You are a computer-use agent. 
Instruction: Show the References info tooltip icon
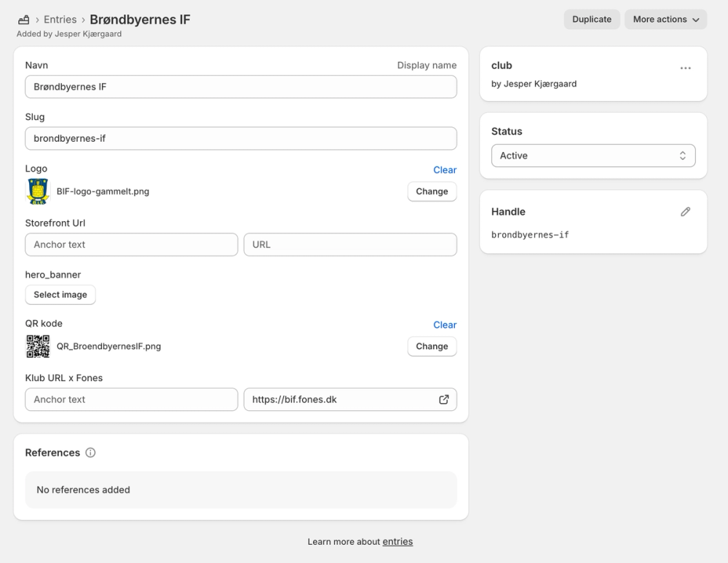[x=90, y=452]
